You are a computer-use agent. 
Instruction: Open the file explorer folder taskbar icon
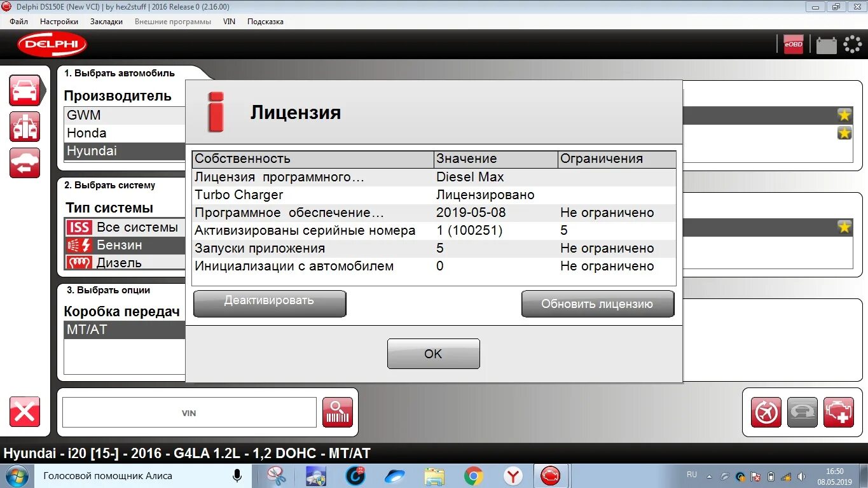(434, 476)
